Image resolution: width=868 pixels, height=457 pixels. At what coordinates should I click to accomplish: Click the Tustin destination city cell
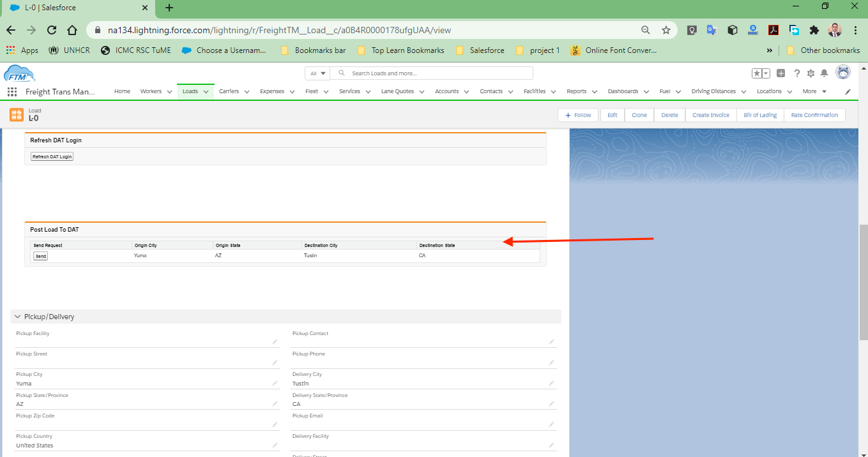click(310, 256)
